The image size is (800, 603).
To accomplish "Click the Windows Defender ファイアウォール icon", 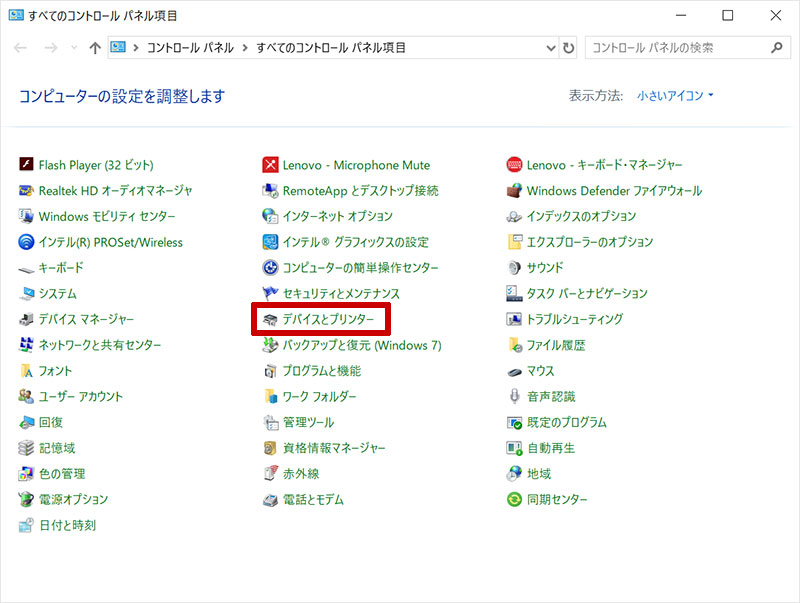I will click(x=514, y=190).
